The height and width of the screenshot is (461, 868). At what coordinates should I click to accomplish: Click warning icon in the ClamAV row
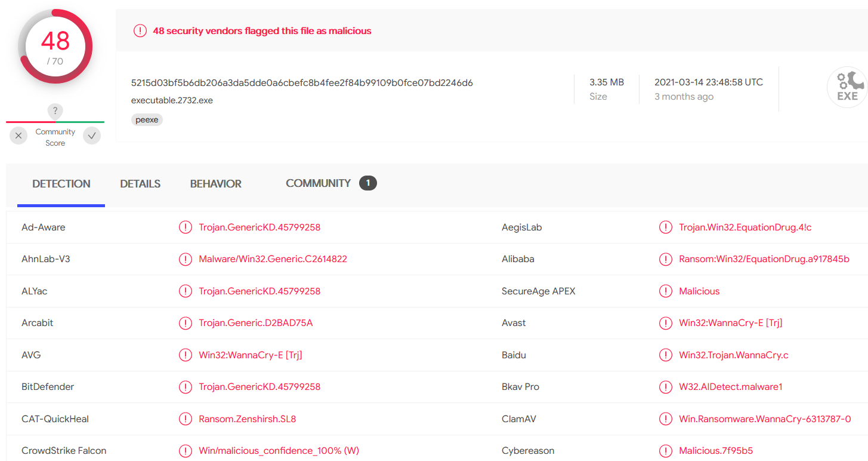tap(666, 419)
